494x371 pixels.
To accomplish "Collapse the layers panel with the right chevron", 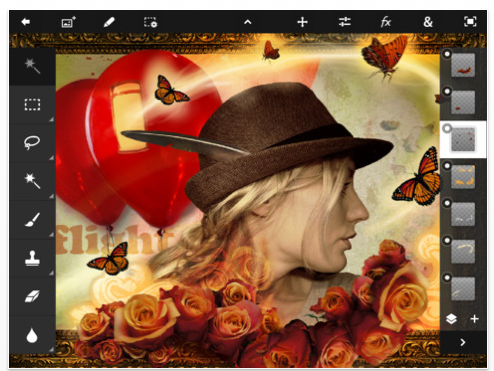I will pyautogui.click(x=463, y=342).
